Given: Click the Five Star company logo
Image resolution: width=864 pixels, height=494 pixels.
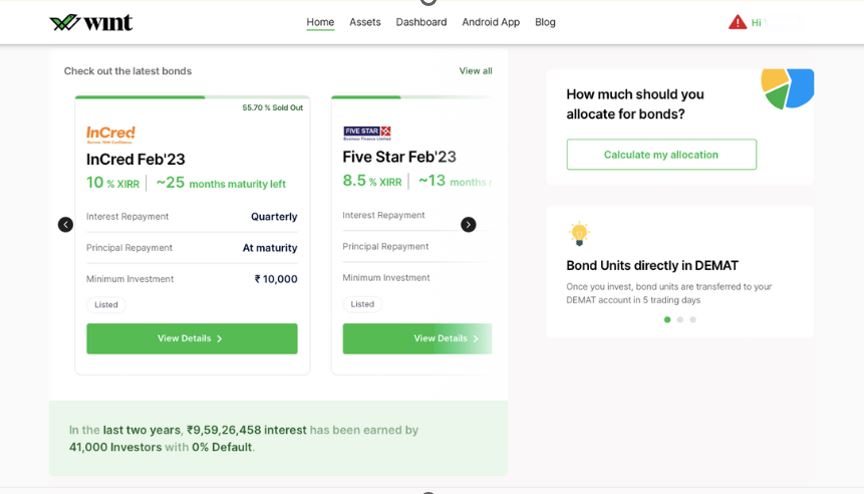Looking at the screenshot, I should click(x=367, y=133).
